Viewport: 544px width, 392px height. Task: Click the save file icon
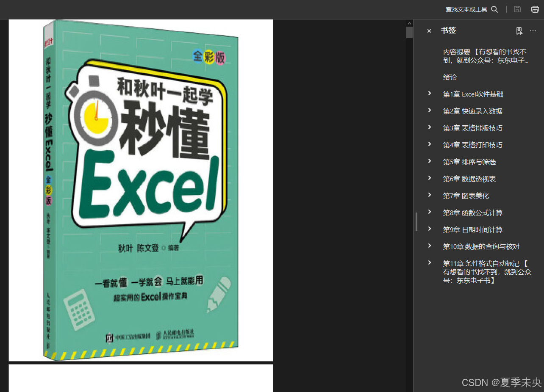coord(517,9)
